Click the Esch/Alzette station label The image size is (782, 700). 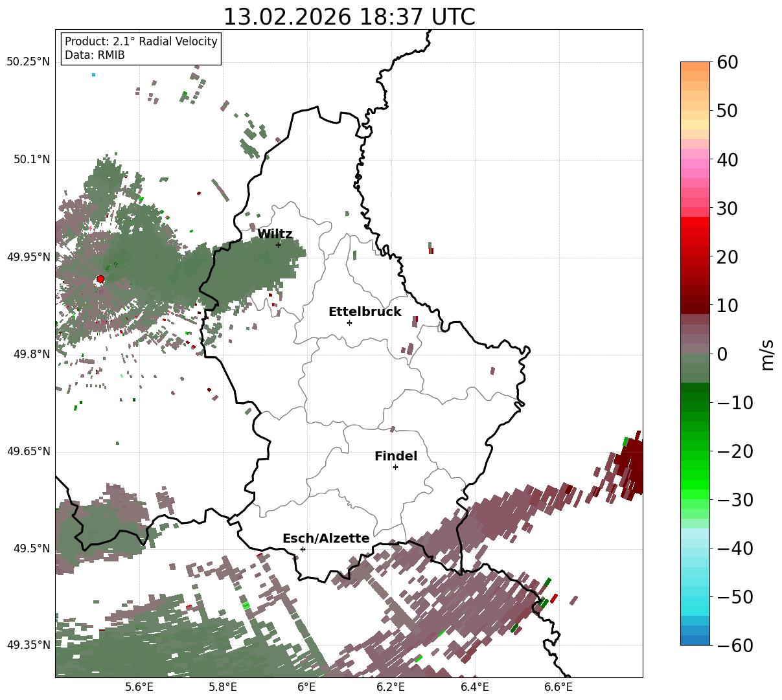click(326, 539)
